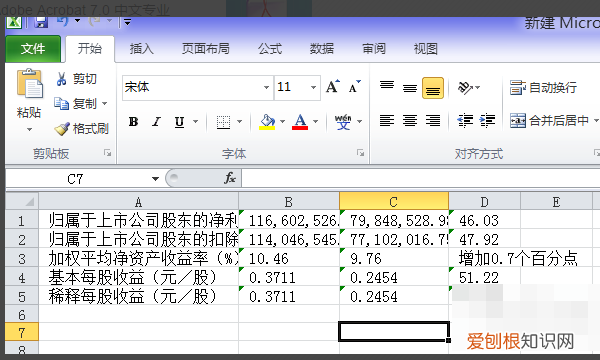Toggle bold formatting

pyautogui.click(x=134, y=122)
